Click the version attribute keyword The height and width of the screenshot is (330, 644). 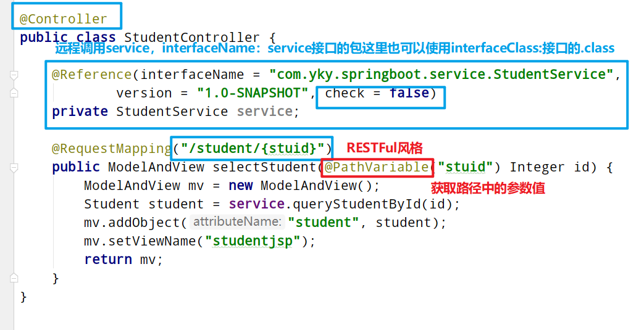click(144, 93)
